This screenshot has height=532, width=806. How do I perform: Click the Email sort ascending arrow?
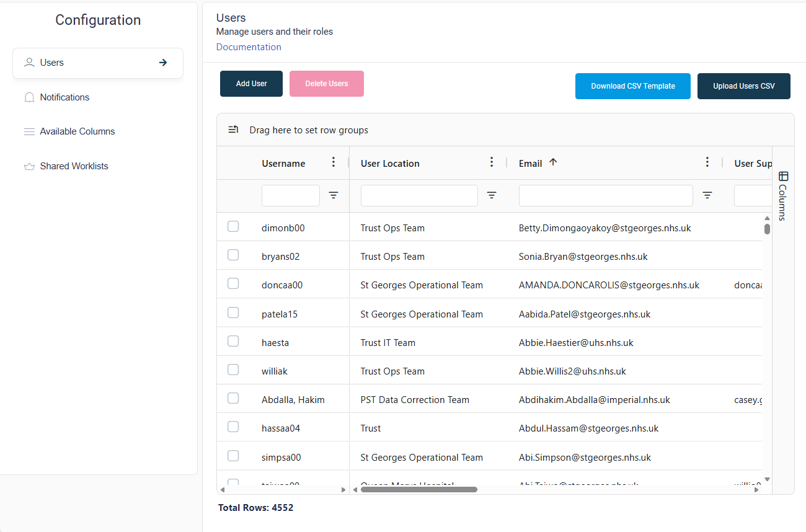[553, 162]
